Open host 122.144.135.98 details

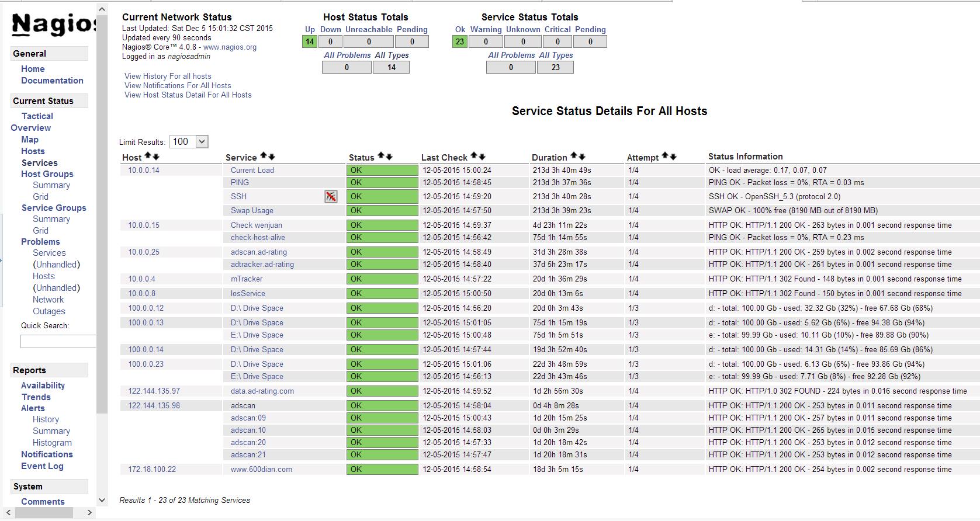[154, 406]
